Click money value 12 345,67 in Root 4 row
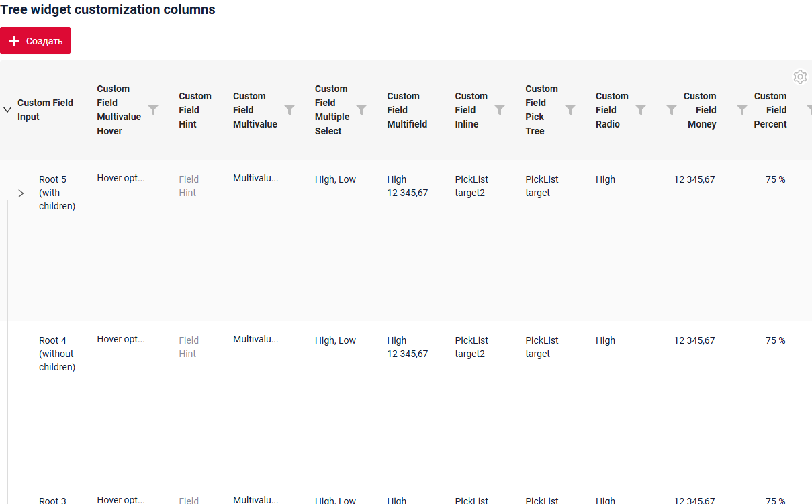 [x=694, y=340]
